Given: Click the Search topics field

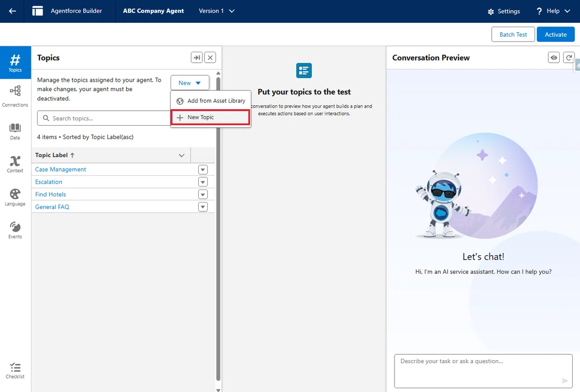Looking at the screenshot, I should 104,118.
